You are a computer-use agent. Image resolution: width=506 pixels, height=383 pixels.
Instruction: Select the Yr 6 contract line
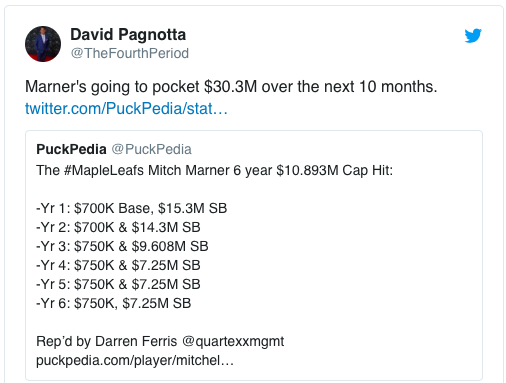point(113,303)
